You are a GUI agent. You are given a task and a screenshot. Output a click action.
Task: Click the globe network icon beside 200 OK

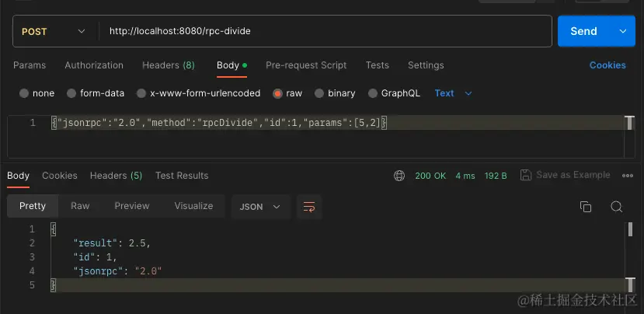point(399,176)
